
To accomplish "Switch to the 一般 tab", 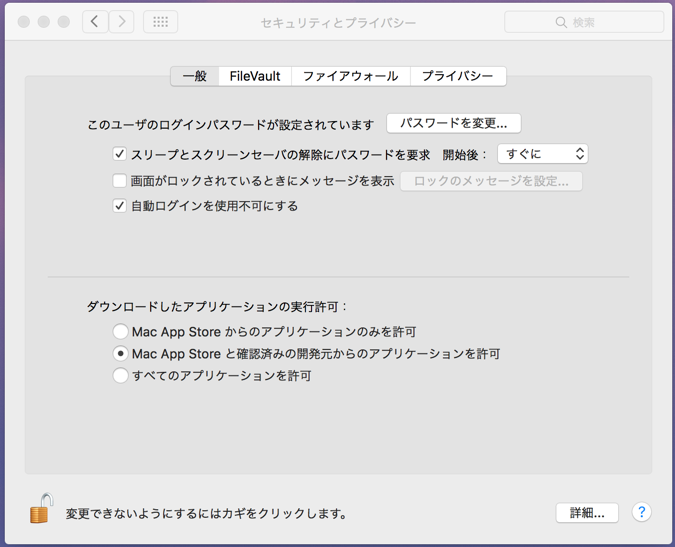I will 195,76.
